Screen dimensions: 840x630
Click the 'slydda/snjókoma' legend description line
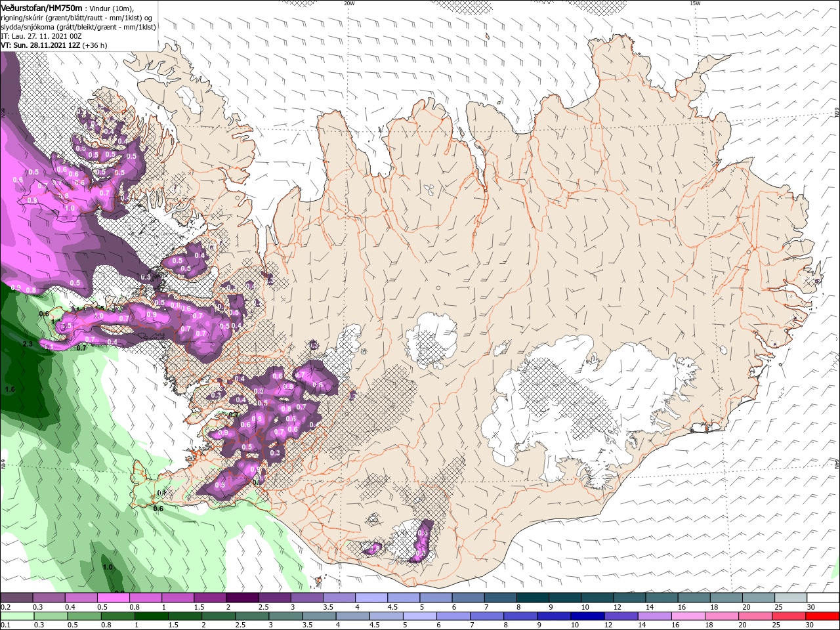[78, 27]
